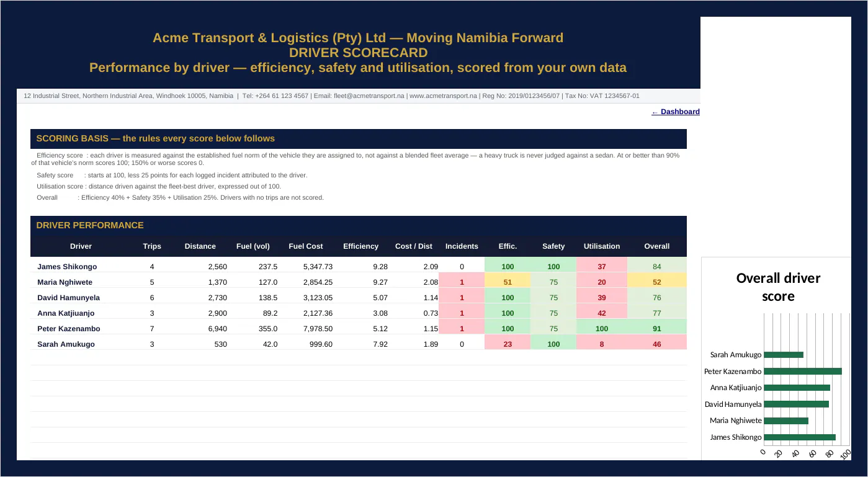868x477 pixels.
Task: Click the Fuel (vol) column header
Action: (x=253, y=246)
